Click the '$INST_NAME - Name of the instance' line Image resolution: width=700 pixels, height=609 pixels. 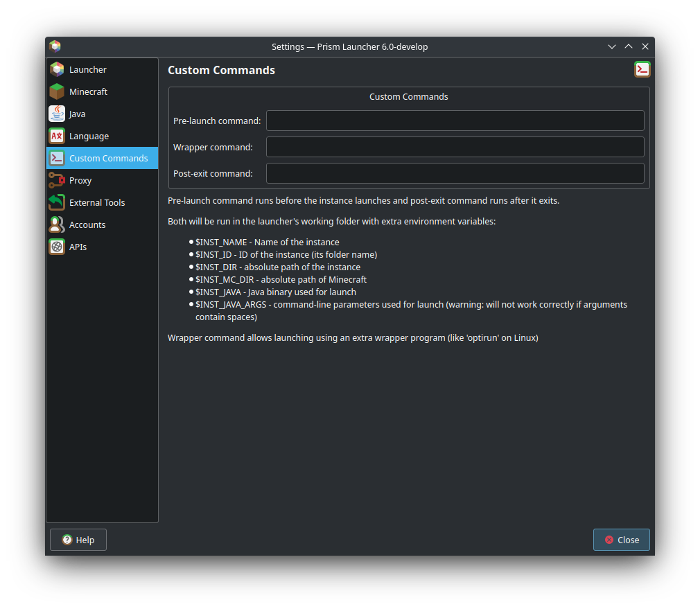[x=267, y=242]
